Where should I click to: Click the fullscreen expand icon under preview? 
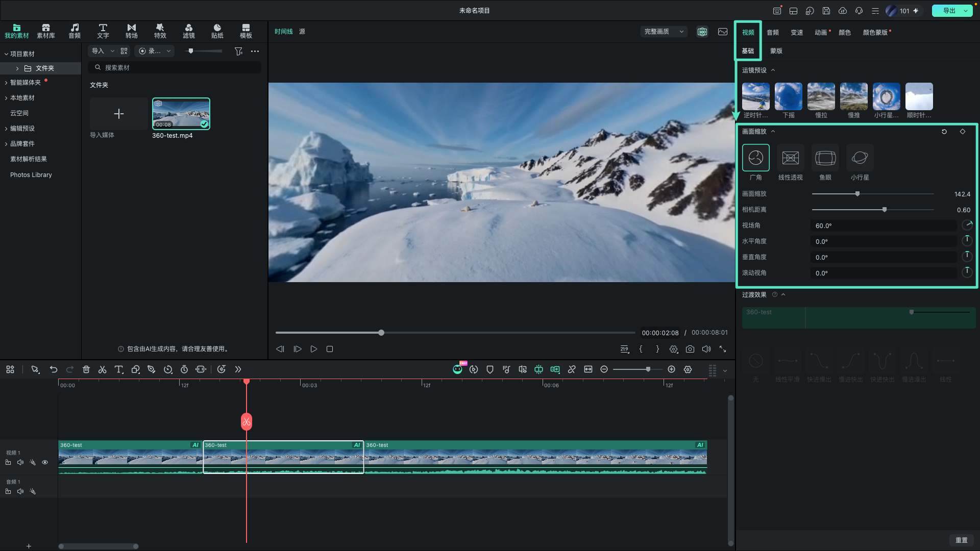[723, 349]
